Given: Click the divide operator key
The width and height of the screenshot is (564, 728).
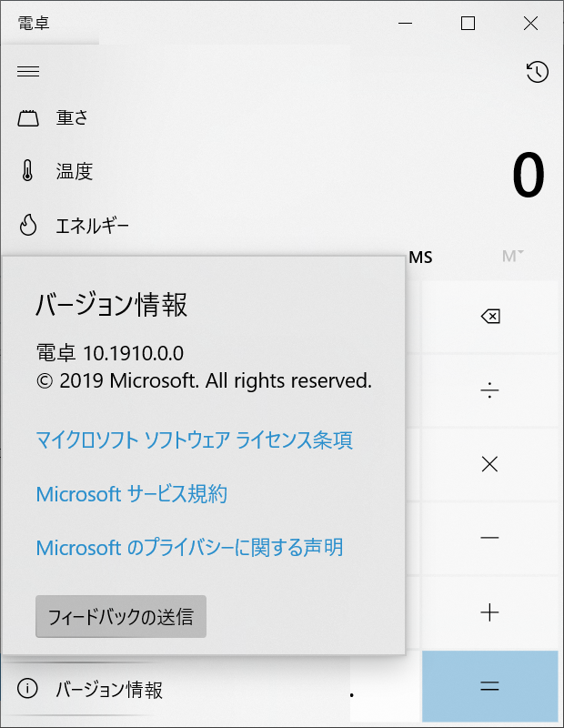Looking at the screenshot, I should point(489,390).
